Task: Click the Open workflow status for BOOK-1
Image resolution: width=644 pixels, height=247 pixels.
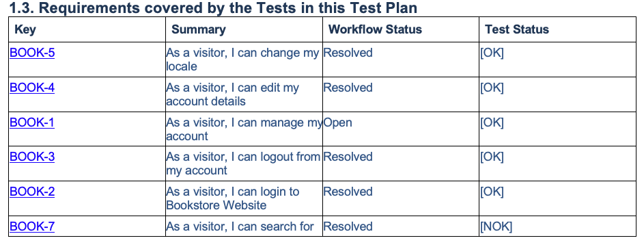Action: click(x=338, y=122)
